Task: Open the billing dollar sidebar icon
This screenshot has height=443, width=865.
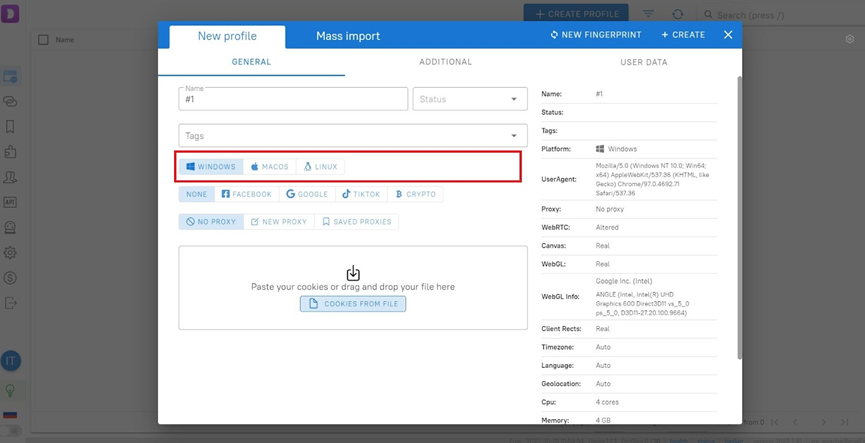Action: coord(10,278)
